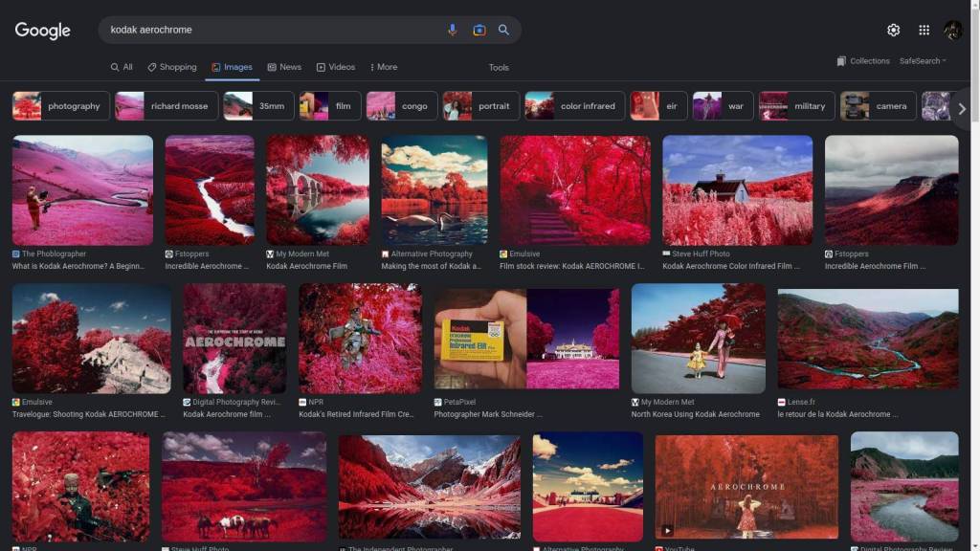This screenshot has height=551, width=980.
Task: Filter by war chip
Action: [x=724, y=106]
